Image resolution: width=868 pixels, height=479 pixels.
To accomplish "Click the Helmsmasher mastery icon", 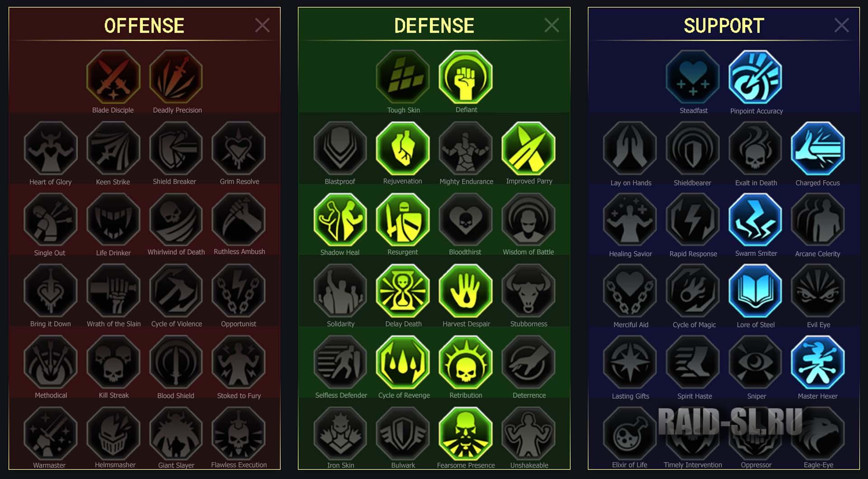I will coord(113,433).
